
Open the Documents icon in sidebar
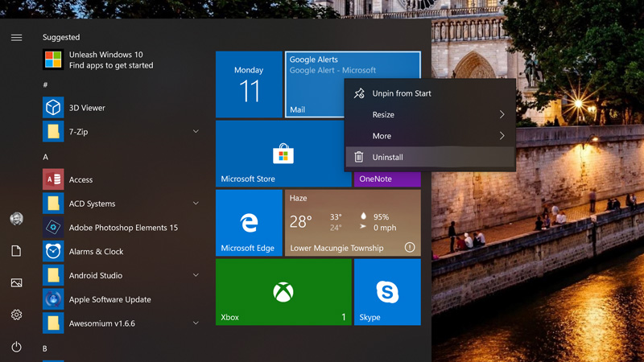pos(16,251)
